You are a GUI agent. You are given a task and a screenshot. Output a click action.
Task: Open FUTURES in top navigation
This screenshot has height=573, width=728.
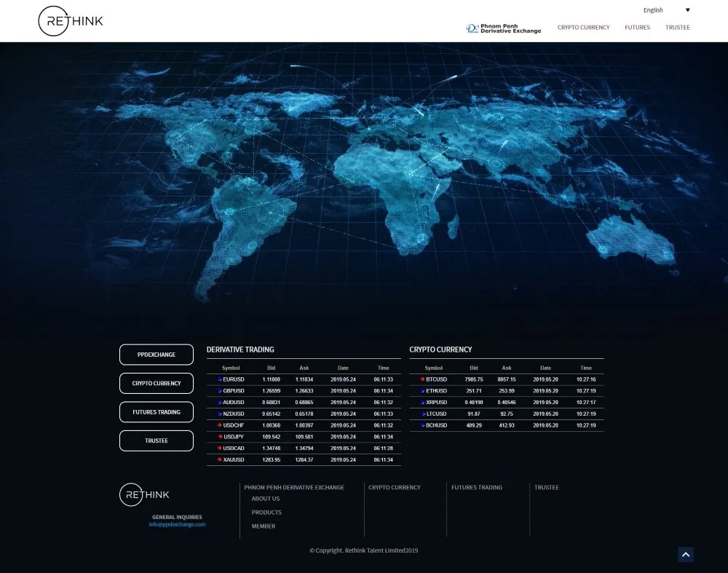pos(637,28)
